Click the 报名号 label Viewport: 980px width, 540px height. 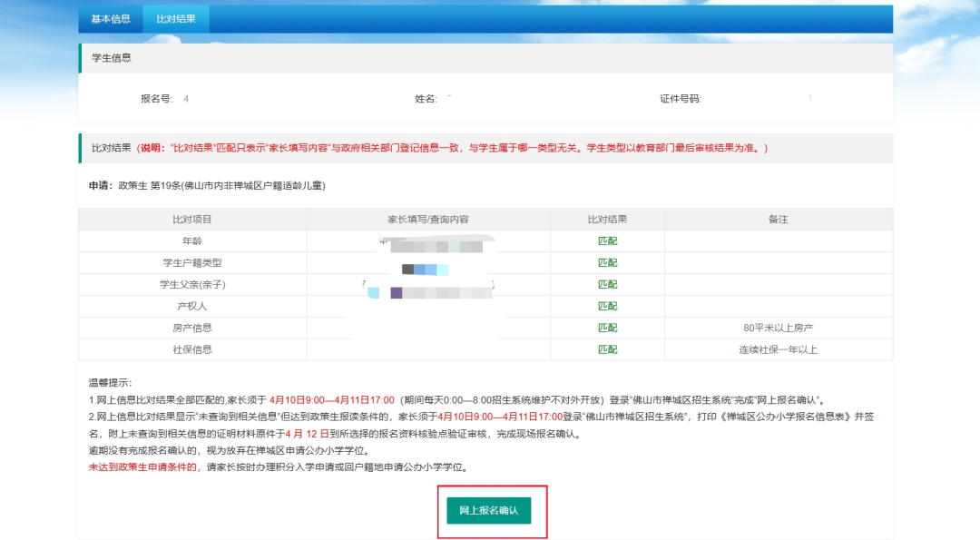tap(156, 99)
